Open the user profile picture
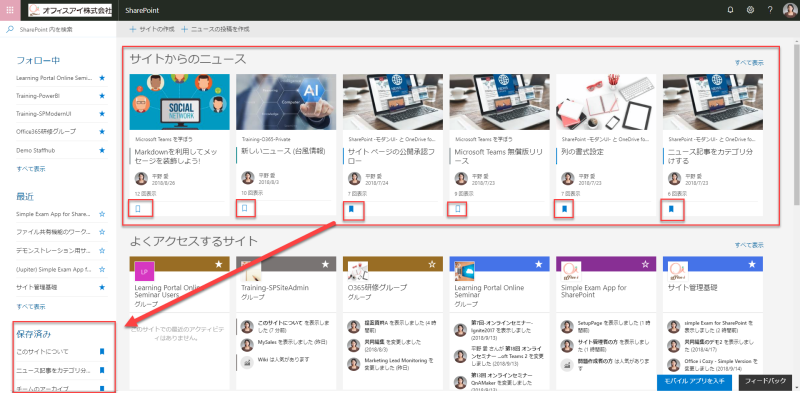Image resolution: width=800 pixels, height=393 pixels. pos(789,10)
